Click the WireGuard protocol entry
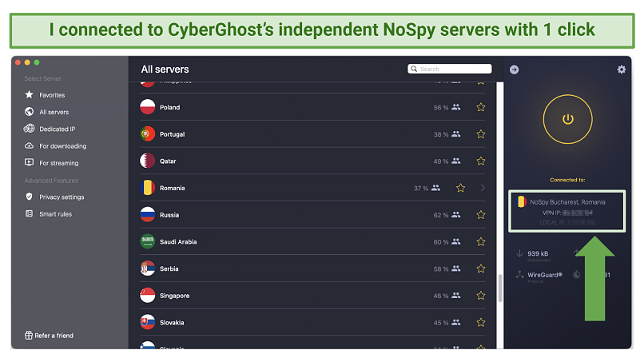 click(545, 275)
